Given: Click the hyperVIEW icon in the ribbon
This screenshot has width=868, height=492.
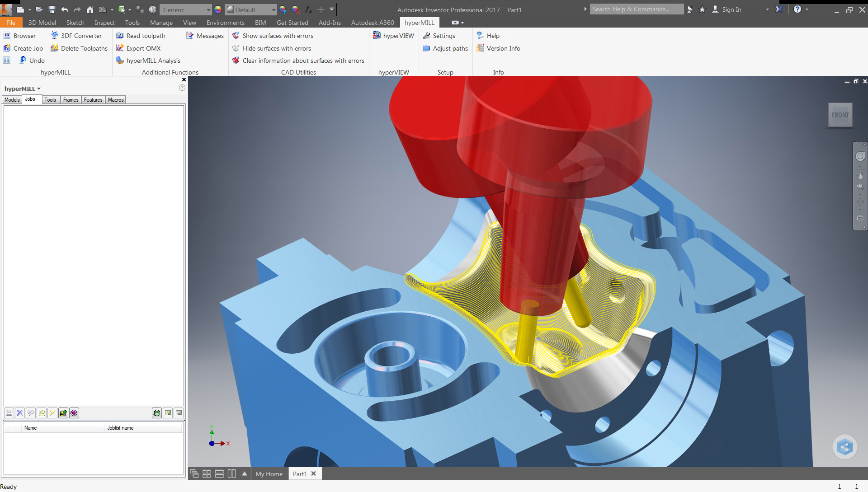Looking at the screenshot, I should (x=377, y=35).
